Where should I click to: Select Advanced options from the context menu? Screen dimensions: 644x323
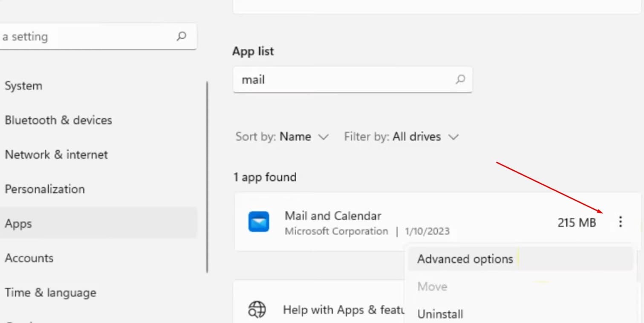(x=520, y=259)
